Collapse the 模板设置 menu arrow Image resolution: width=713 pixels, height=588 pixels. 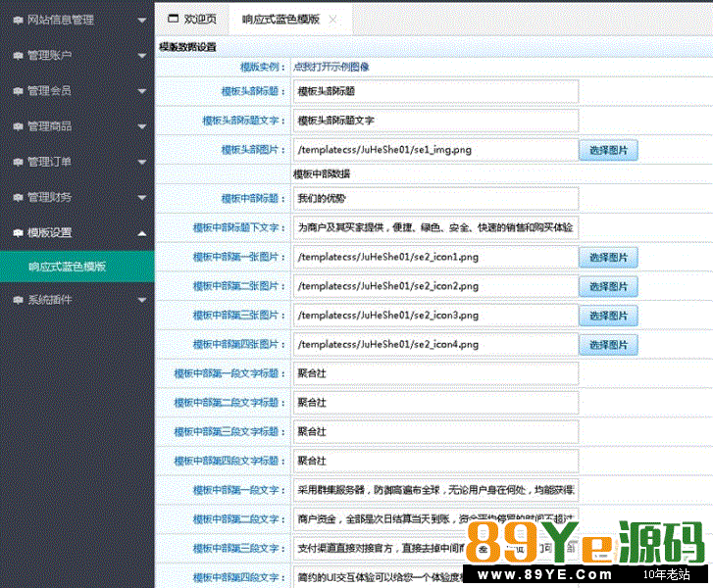(142, 232)
